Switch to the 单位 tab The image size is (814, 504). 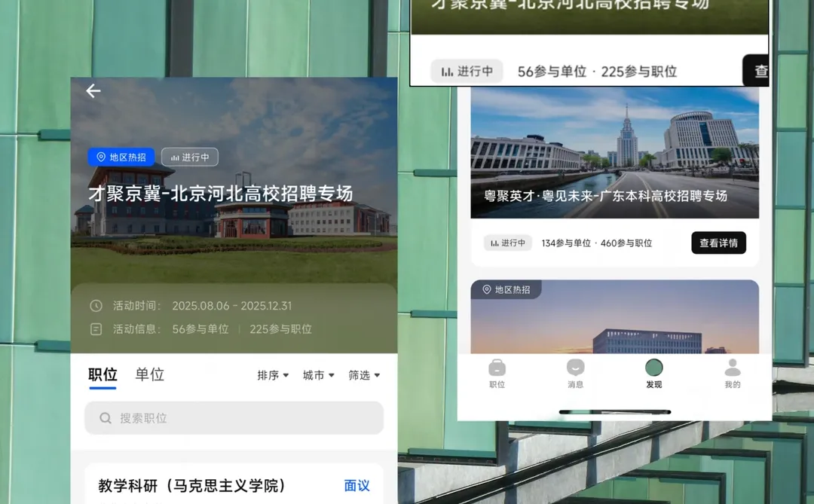[x=149, y=374]
